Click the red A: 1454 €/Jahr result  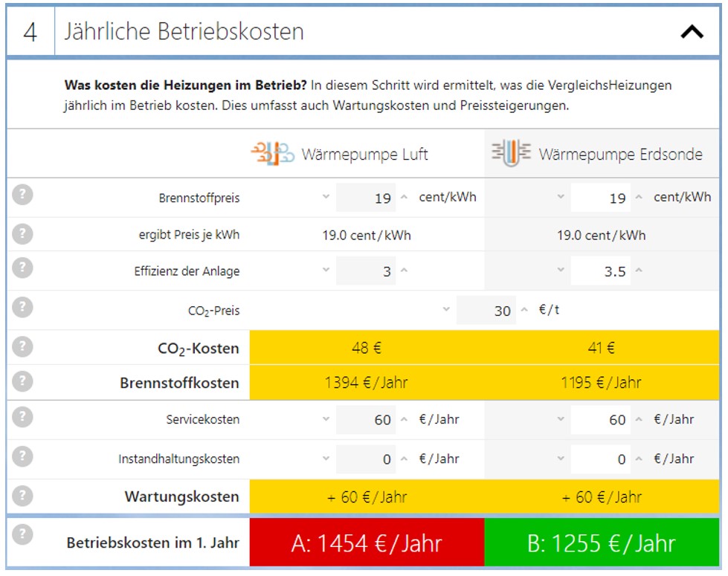pyautogui.click(x=367, y=543)
